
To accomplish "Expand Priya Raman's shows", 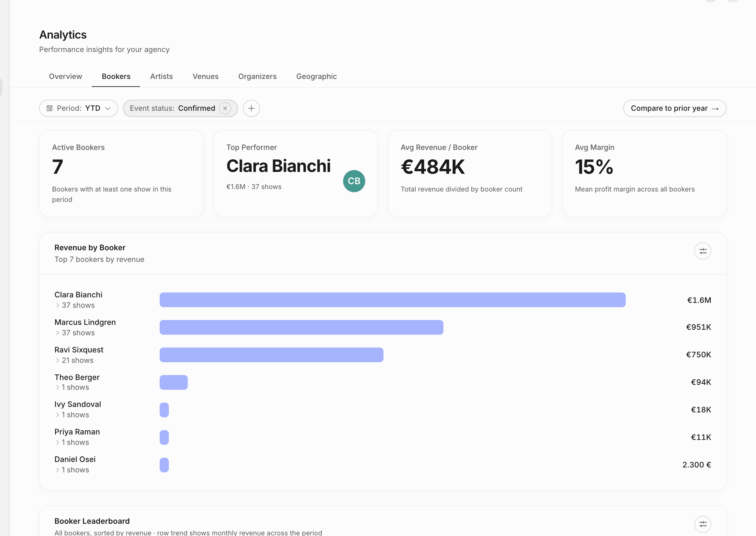I will pos(72,442).
